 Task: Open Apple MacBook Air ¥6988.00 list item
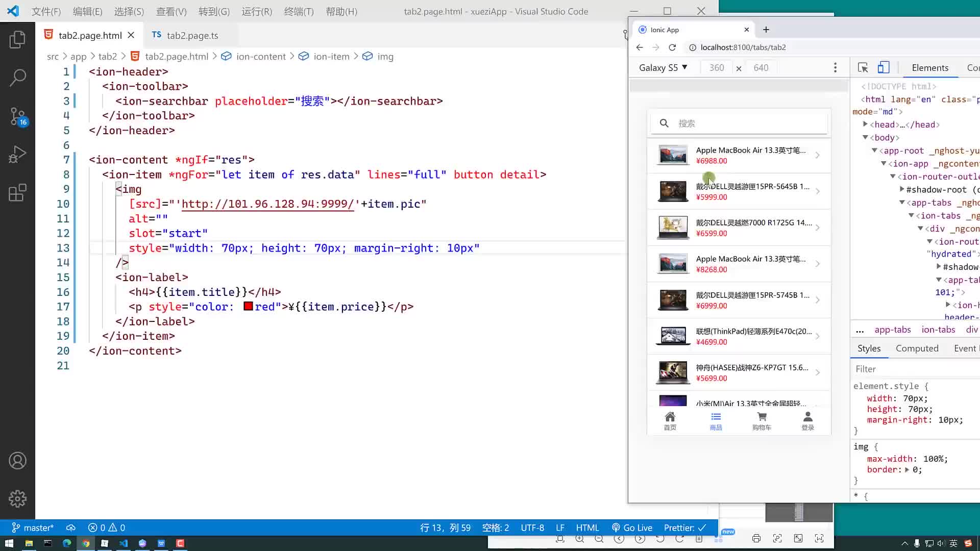(x=739, y=155)
